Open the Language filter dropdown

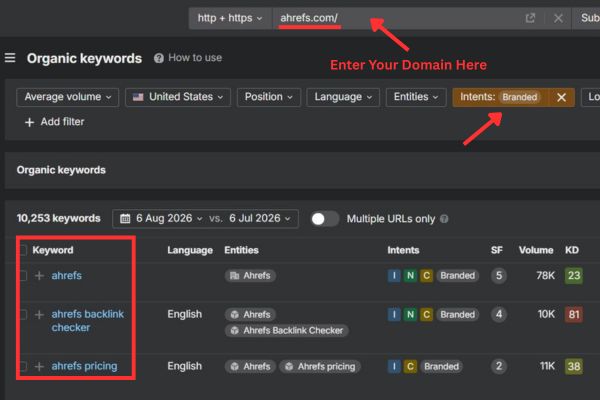343,97
